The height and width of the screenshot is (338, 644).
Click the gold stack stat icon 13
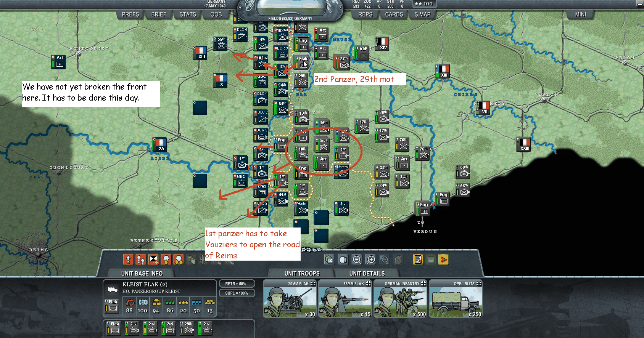210,303
